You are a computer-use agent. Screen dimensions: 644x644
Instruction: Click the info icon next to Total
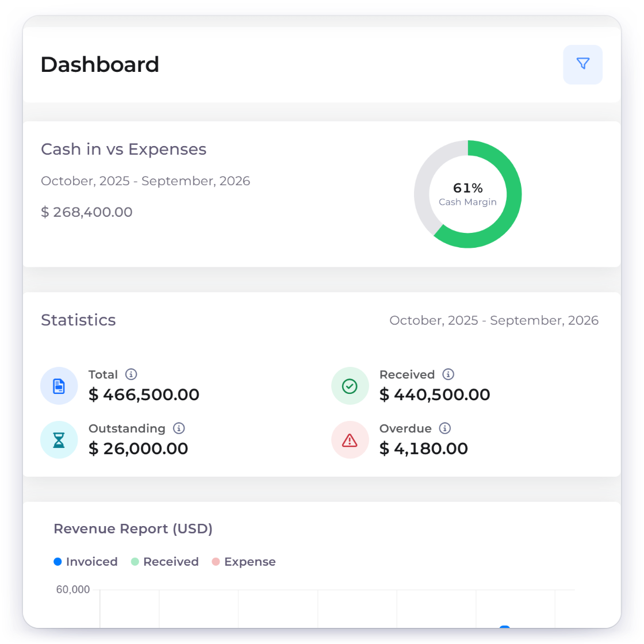click(x=131, y=374)
